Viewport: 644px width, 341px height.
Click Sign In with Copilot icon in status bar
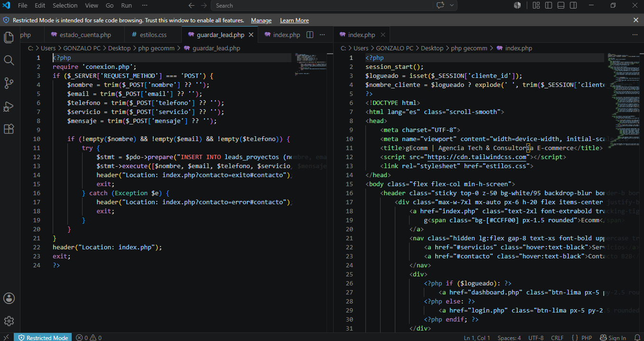coord(613,338)
